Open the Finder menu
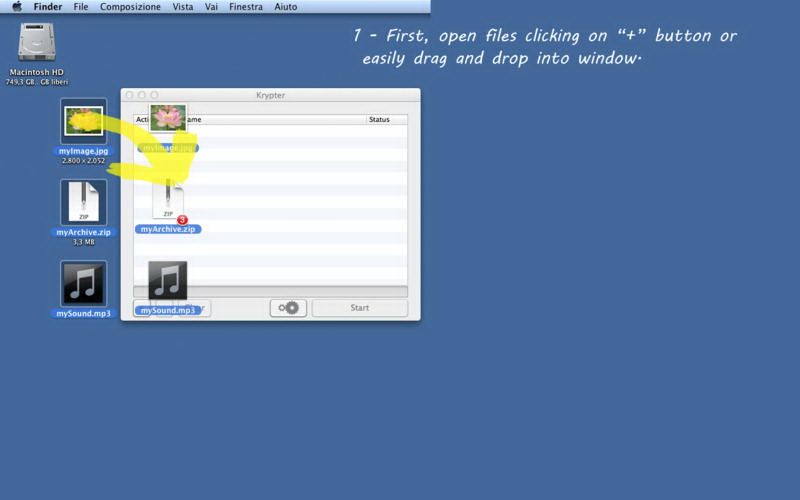 48,7
